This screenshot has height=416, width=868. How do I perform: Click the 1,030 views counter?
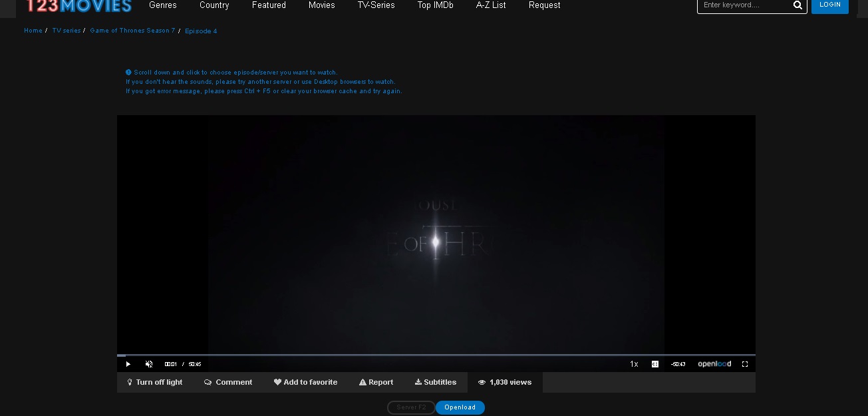pos(505,382)
